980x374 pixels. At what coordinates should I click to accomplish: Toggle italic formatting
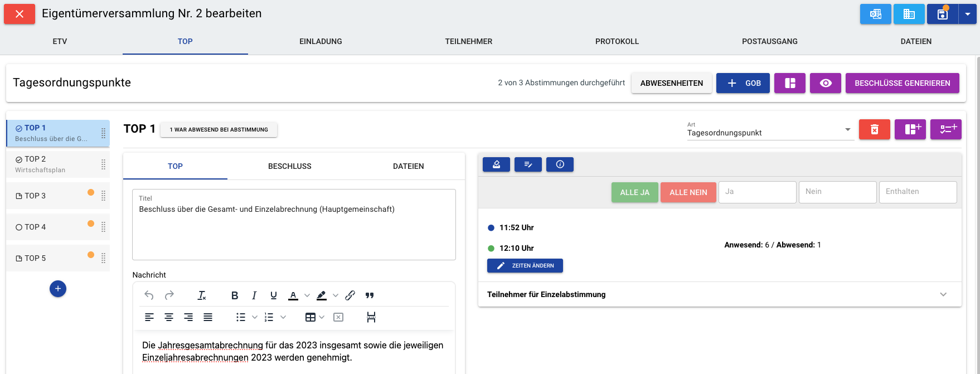click(x=254, y=295)
